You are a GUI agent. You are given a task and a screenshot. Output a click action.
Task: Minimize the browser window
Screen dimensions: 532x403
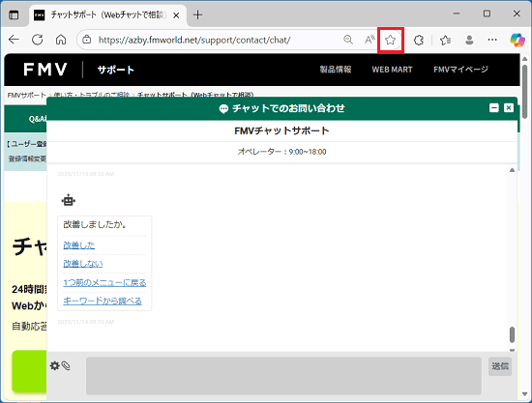[x=457, y=14]
